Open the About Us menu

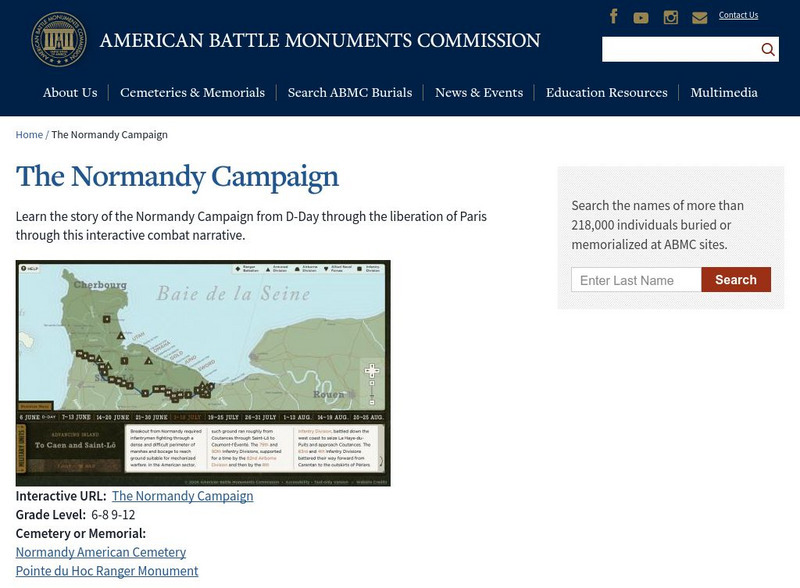point(70,93)
